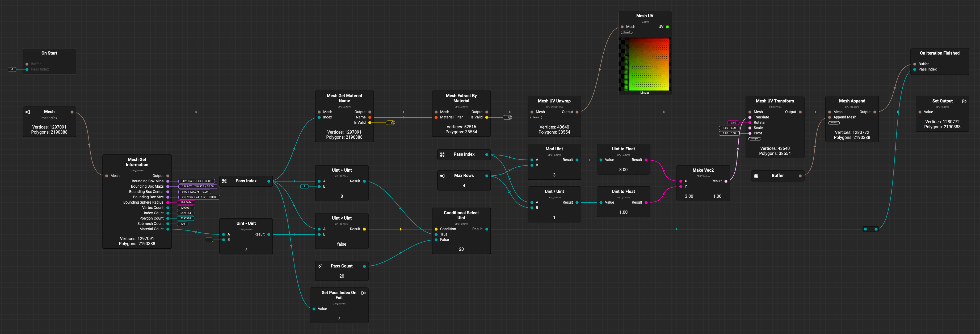Click the UV gradient preview on the Mesh UV node
980x334 pixels.
point(646,64)
